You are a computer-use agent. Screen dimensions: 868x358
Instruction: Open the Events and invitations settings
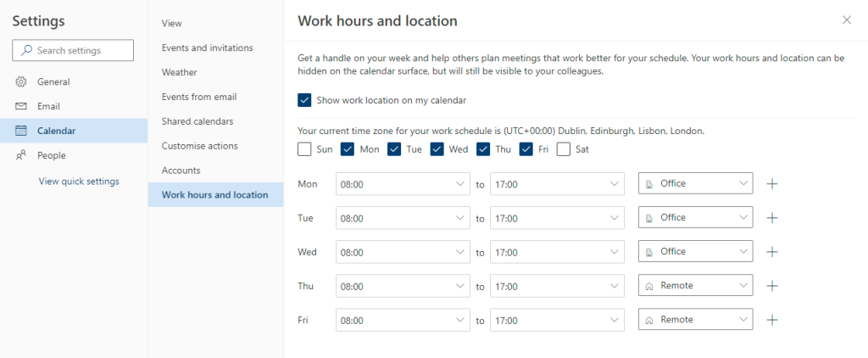(207, 48)
